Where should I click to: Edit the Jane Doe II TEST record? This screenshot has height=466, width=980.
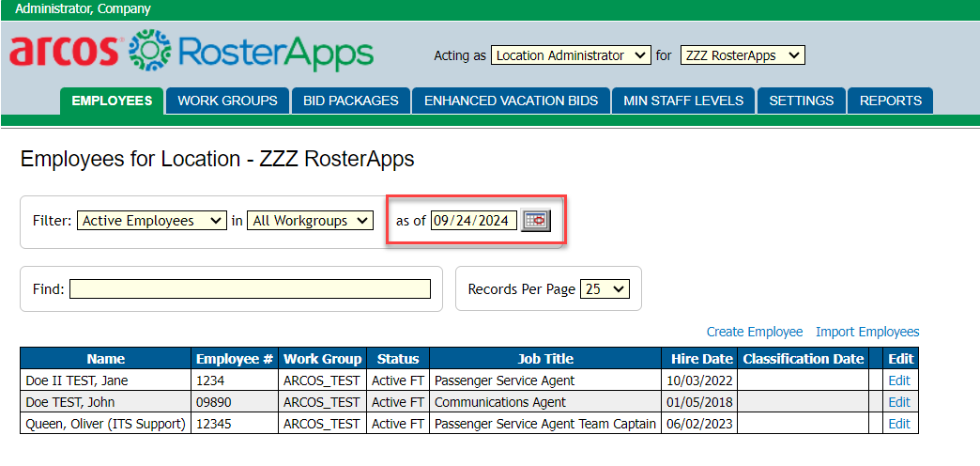pos(898,381)
